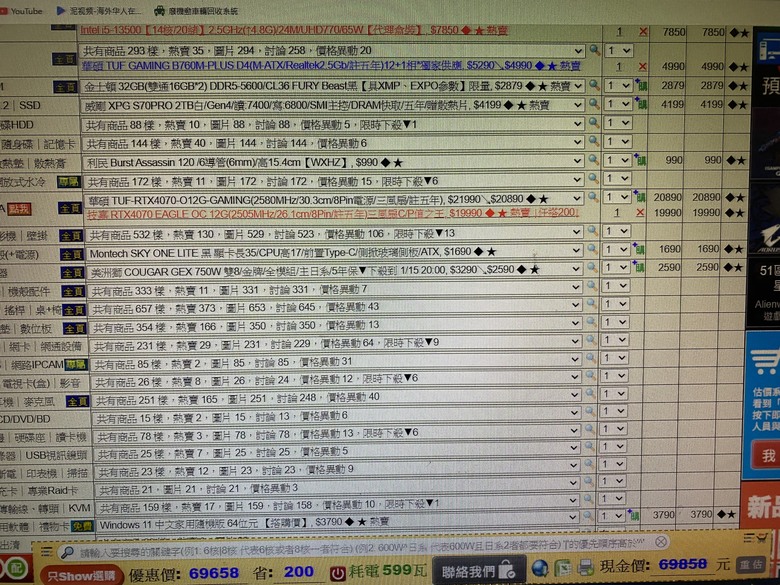
Task: Click the savings value 200 next to 省
Action: [x=298, y=572]
